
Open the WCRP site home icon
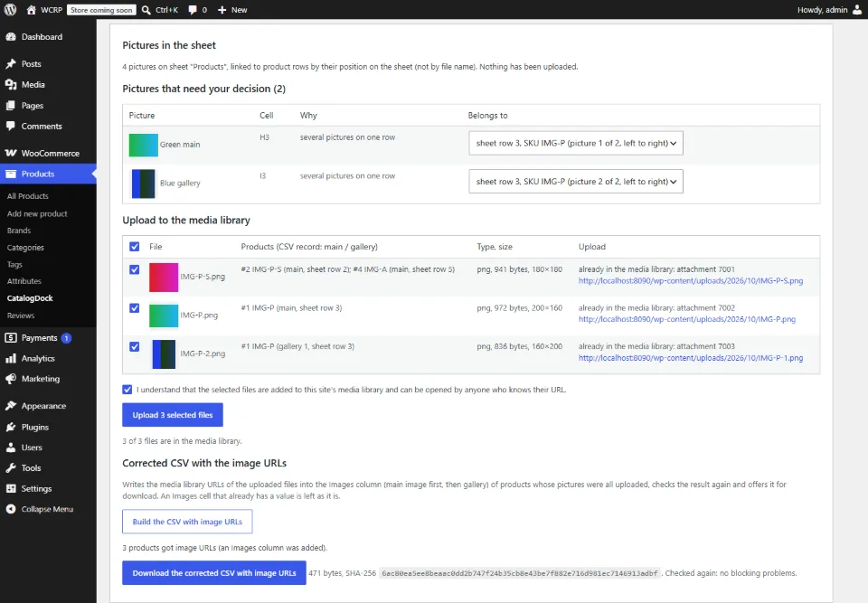31,10
